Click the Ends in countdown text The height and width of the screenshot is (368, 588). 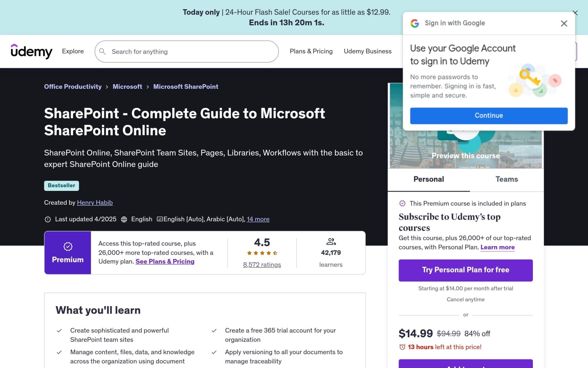pyautogui.click(x=287, y=23)
